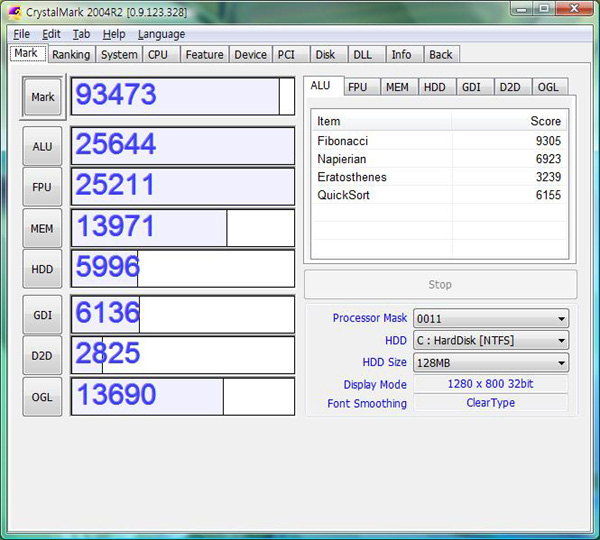Minimize the CrystalMark window
Image resolution: width=600 pixels, height=540 pixels.
521,8
